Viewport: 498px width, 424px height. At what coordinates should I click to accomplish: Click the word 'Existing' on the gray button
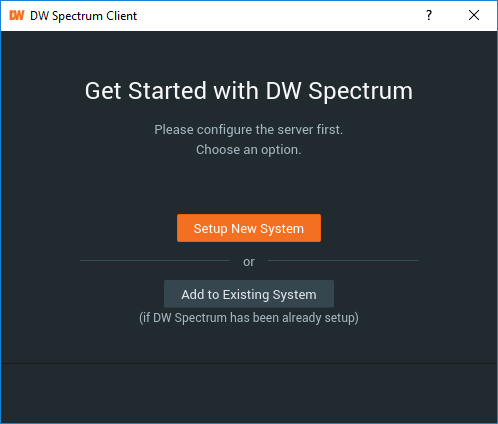click(x=246, y=295)
